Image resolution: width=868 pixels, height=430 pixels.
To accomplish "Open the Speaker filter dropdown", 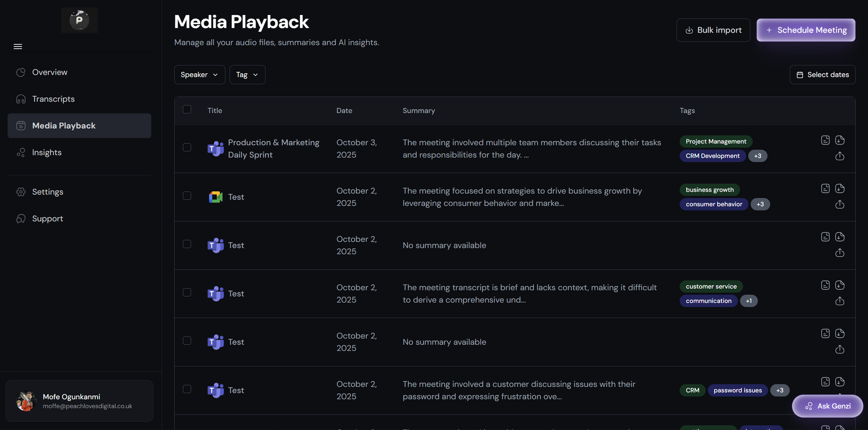I will click(199, 75).
